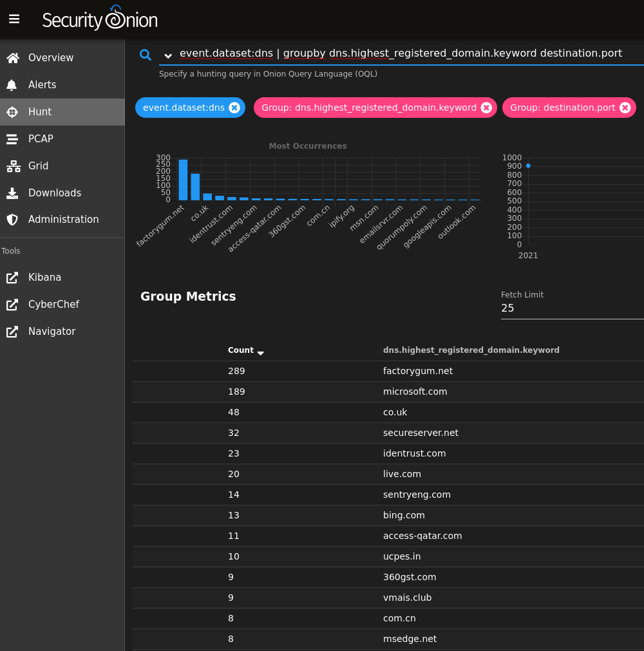This screenshot has height=651, width=644.
Task: Click the second tallest bar in Most Occurrences
Action: point(195,187)
